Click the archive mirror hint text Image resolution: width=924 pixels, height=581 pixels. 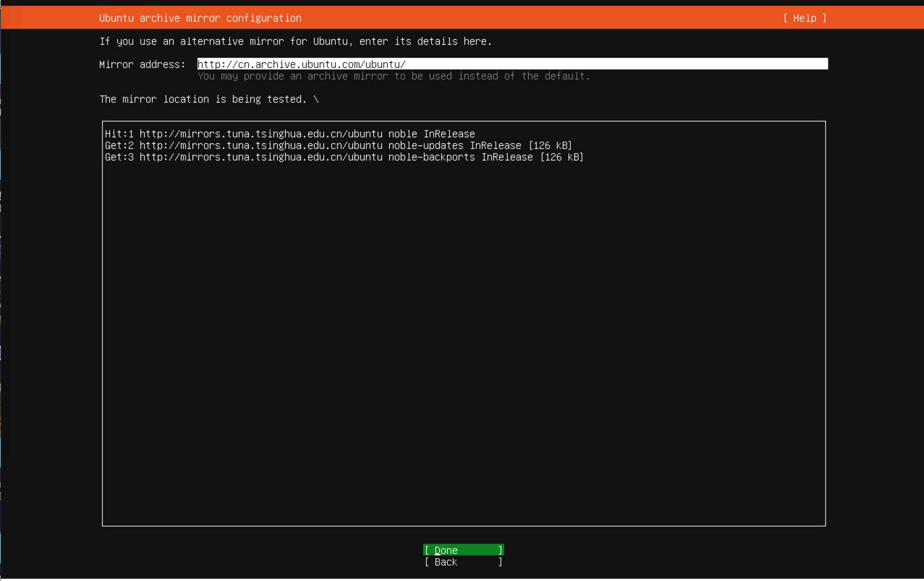click(393, 76)
